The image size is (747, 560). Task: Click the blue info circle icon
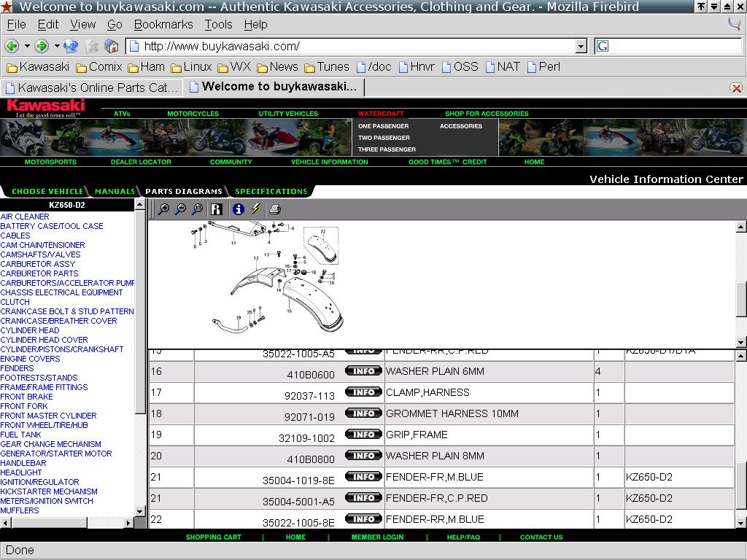[238, 209]
